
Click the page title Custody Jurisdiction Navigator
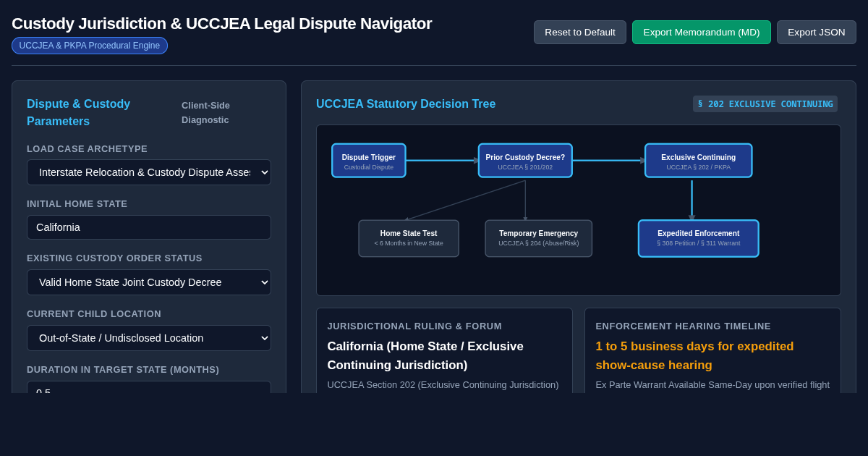point(221,24)
